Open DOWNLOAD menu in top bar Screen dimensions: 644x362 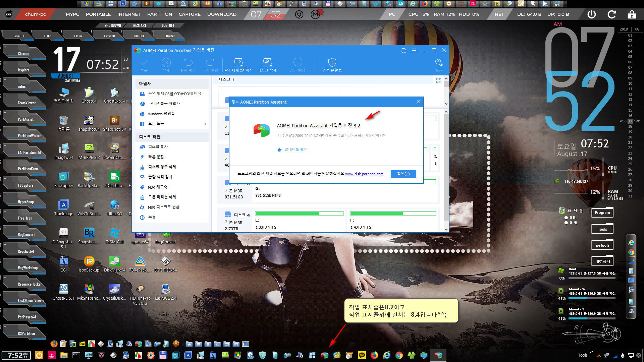tap(222, 14)
